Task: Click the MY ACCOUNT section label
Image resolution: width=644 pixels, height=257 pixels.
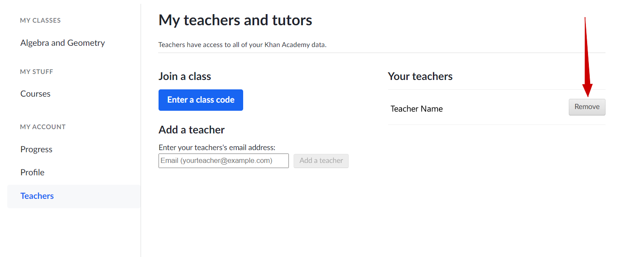Action: tap(43, 127)
